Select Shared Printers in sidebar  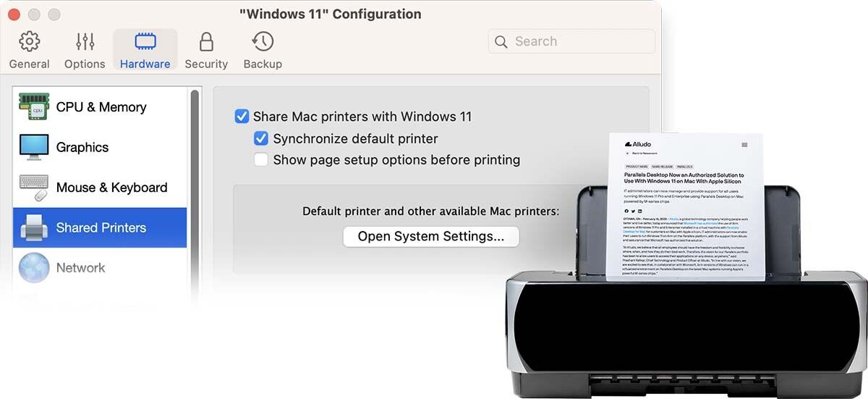[x=100, y=227]
